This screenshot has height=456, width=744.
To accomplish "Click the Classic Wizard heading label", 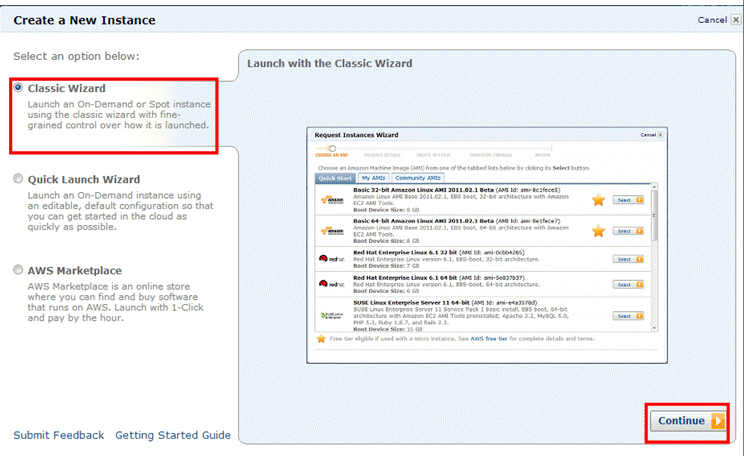I will point(66,88).
